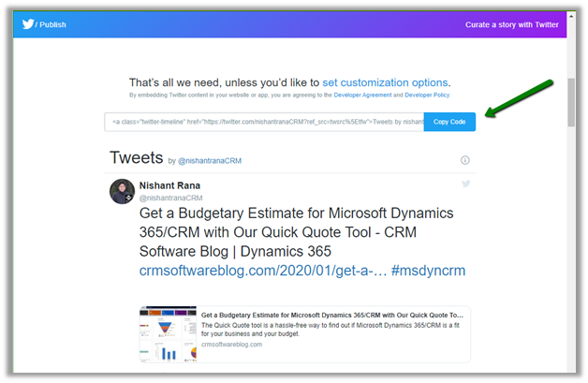Click the vertical scrollbar thumb
The height and width of the screenshot is (383, 588).
coord(572,101)
